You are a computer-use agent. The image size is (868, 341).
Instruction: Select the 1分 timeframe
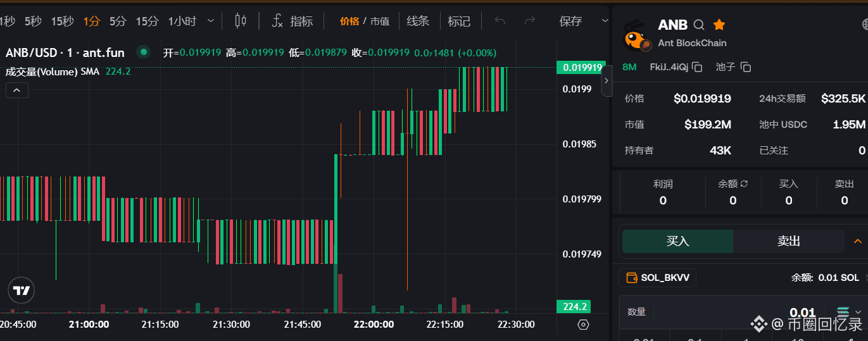[92, 21]
